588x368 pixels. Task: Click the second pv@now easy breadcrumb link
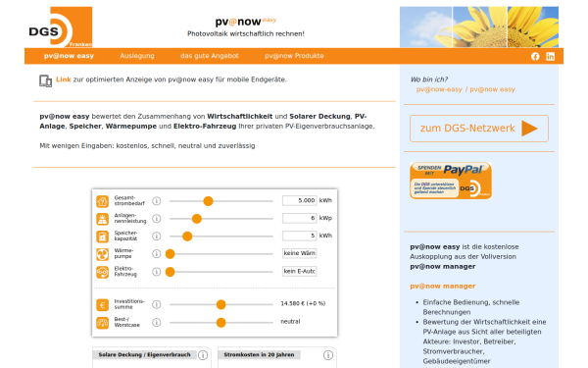492,89
